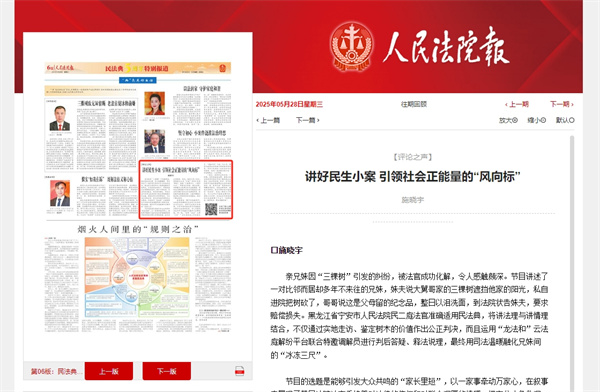Click the 放大 zoom-in text control
Viewport: 600px width, 392px height.
pyautogui.click(x=508, y=120)
